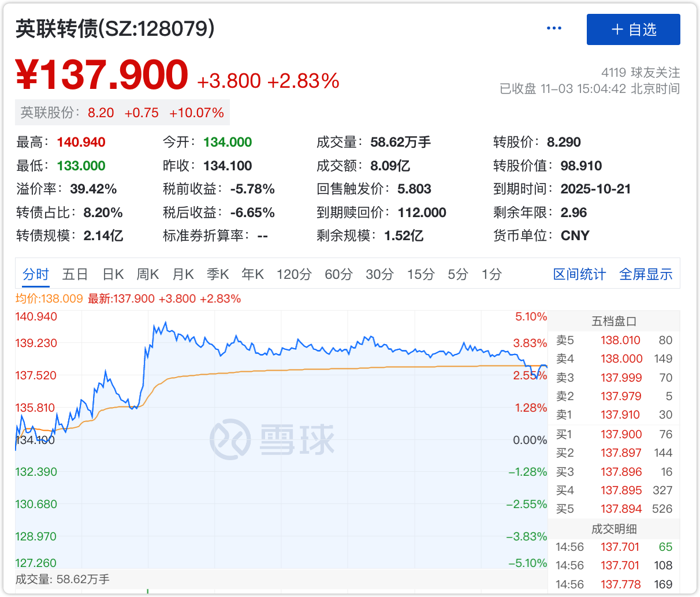Choose the 5分 interval tab
700x597 pixels.
458,274
